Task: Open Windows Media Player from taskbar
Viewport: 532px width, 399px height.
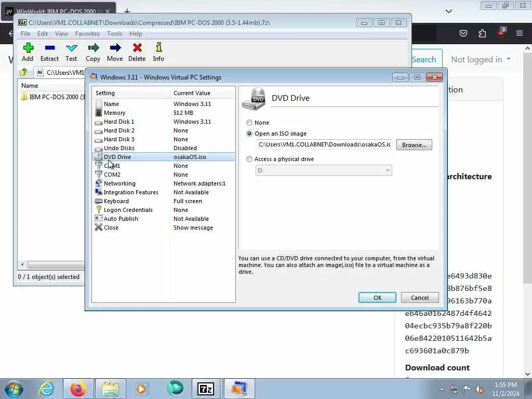Action: pos(141,389)
